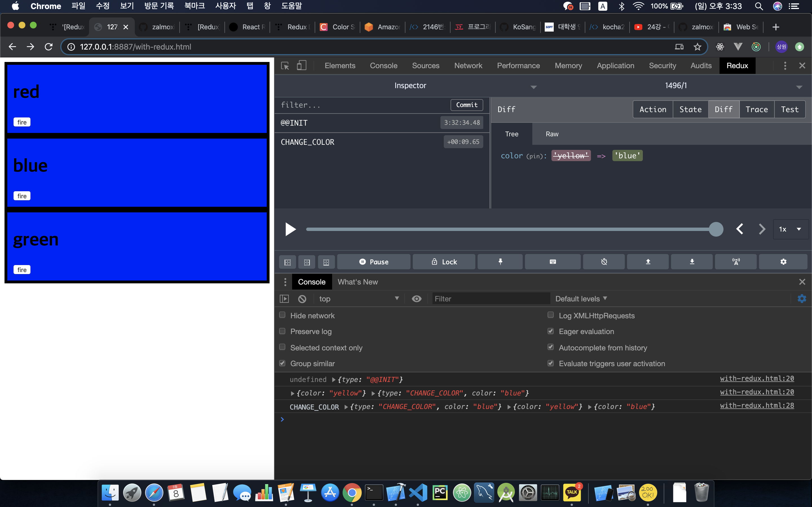Open the dispatcher keyboard icon
The height and width of the screenshot is (507, 812).
click(553, 262)
